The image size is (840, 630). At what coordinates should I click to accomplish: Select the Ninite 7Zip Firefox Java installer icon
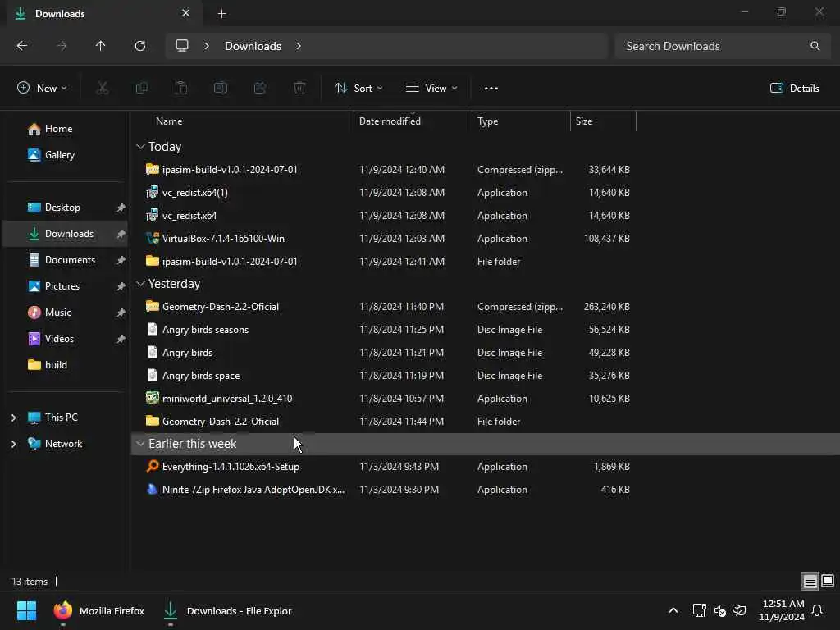(153, 489)
